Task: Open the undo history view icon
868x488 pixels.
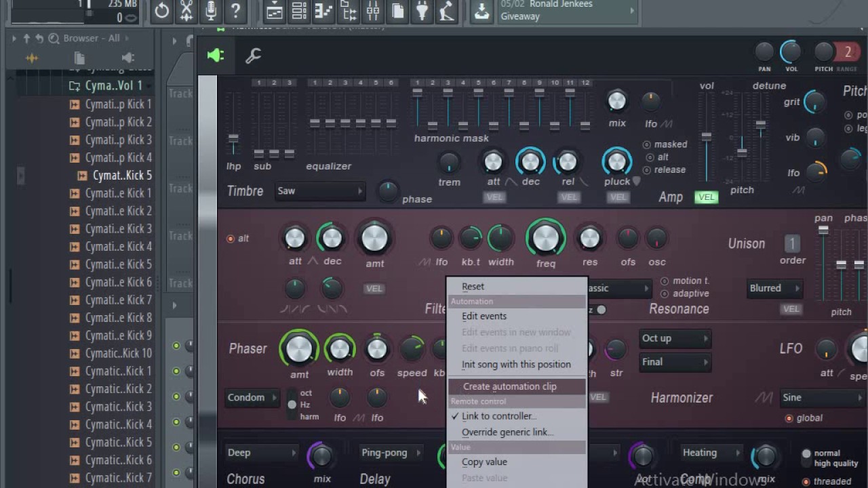Action: point(162,11)
